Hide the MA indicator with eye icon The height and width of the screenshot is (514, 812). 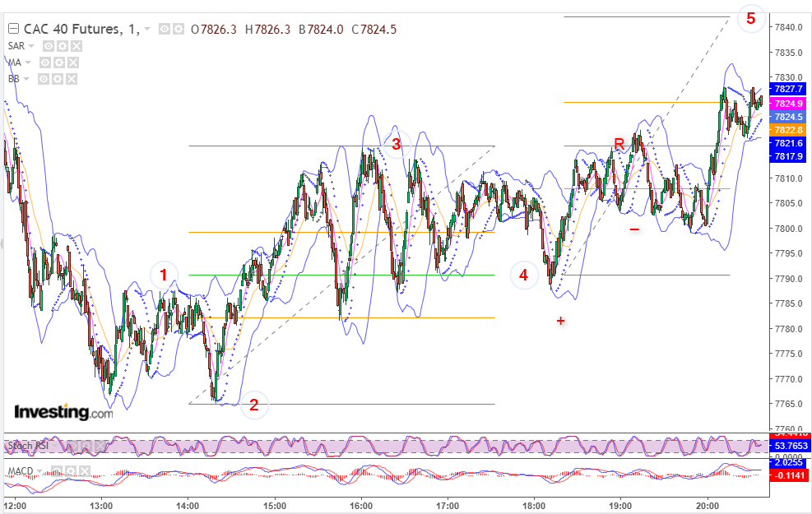(45, 63)
